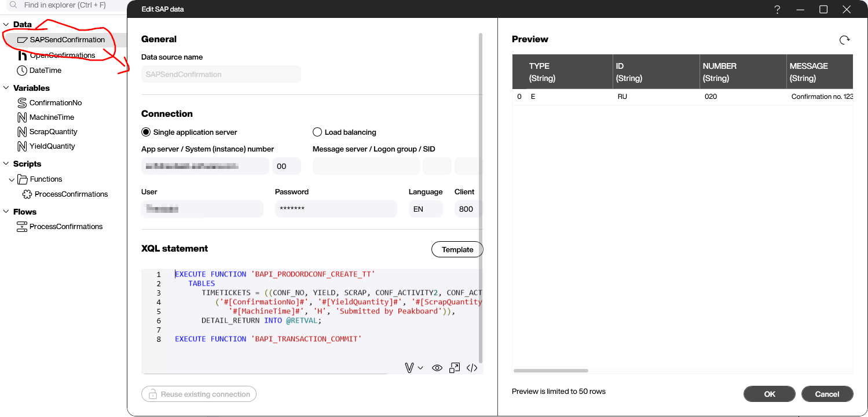The height and width of the screenshot is (417, 868).
Task: Collapse the Variables section
Action: [x=6, y=88]
